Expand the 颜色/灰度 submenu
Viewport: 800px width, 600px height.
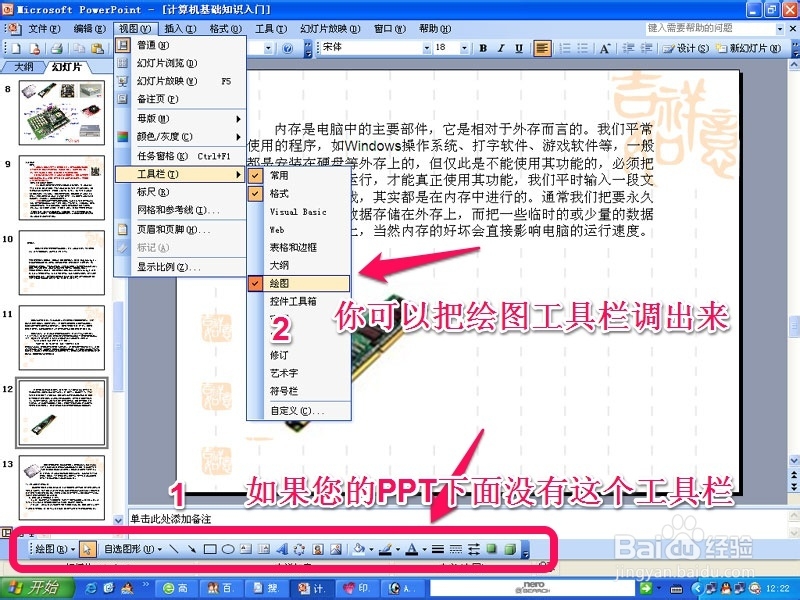pyautogui.click(x=180, y=137)
